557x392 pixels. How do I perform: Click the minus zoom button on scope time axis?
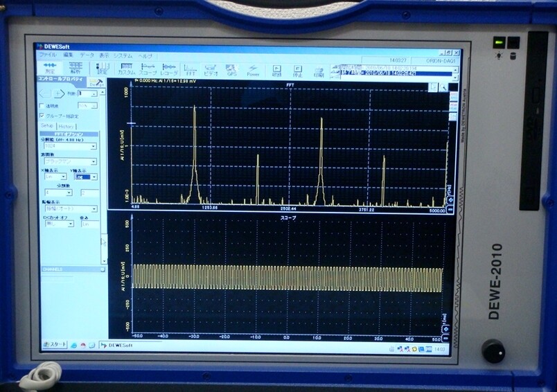click(x=445, y=339)
